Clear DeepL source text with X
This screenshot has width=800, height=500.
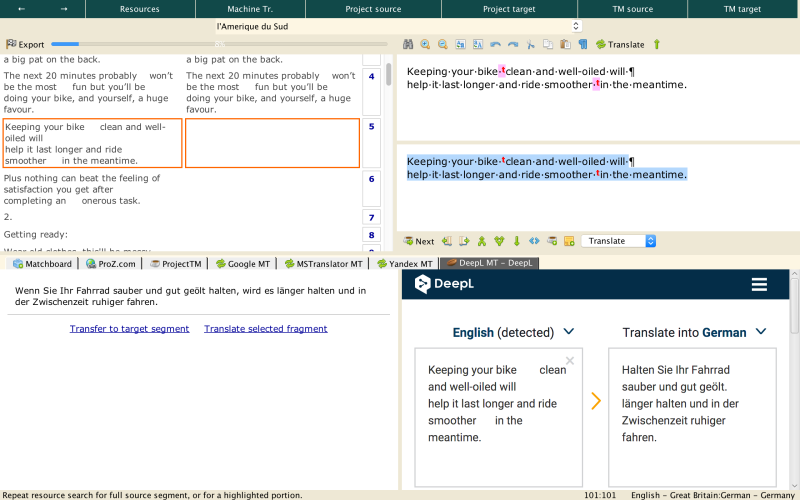570,361
